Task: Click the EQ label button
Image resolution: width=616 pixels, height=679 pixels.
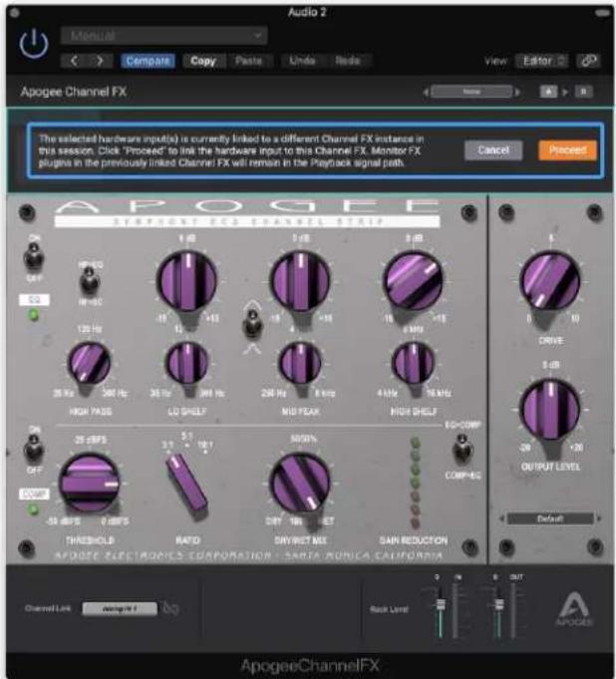Action: pos(34,300)
